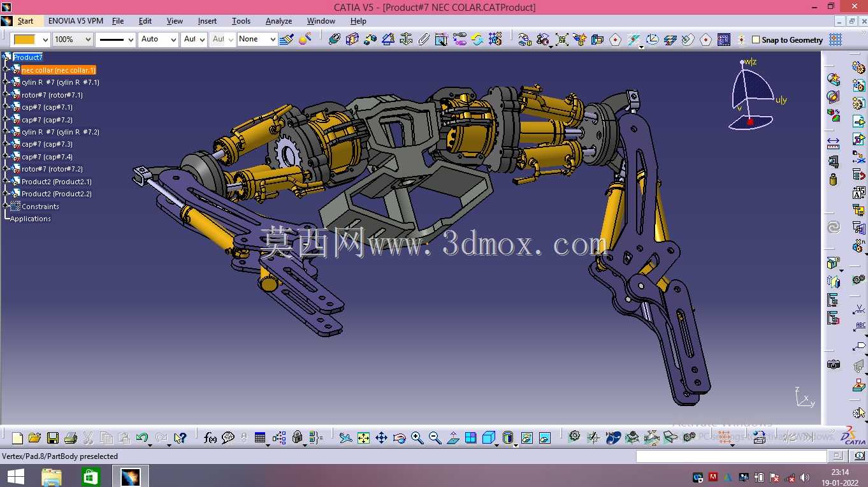Click the Zoom Out magnifier
868x487 pixels.
(x=435, y=438)
